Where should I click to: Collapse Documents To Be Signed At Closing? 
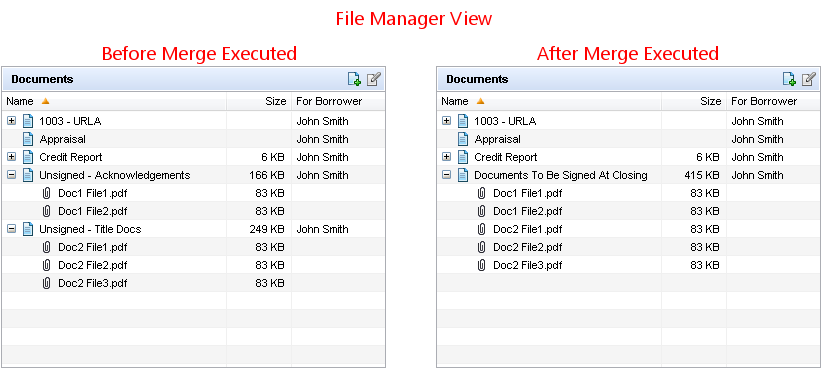(x=447, y=175)
